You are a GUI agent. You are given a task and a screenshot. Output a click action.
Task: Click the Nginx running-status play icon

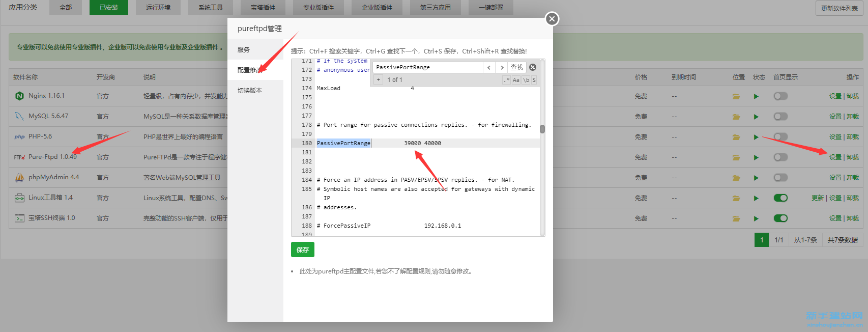756,96
